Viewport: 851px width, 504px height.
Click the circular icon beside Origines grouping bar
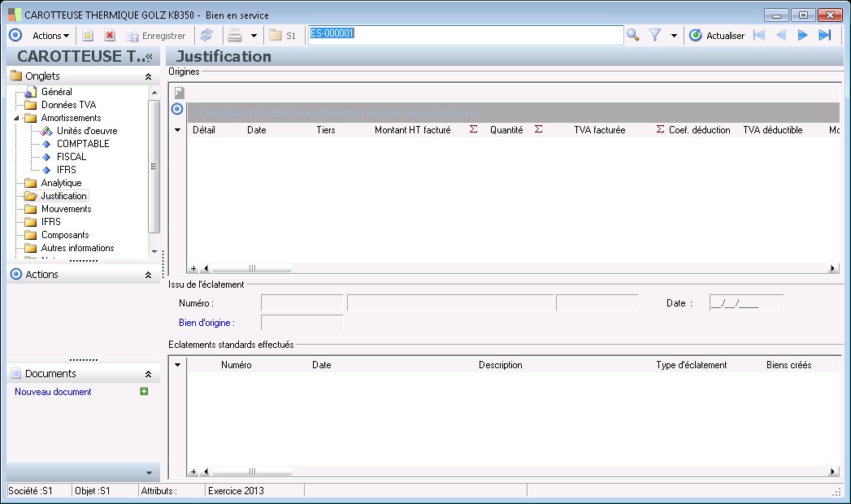[x=177, y=109]
